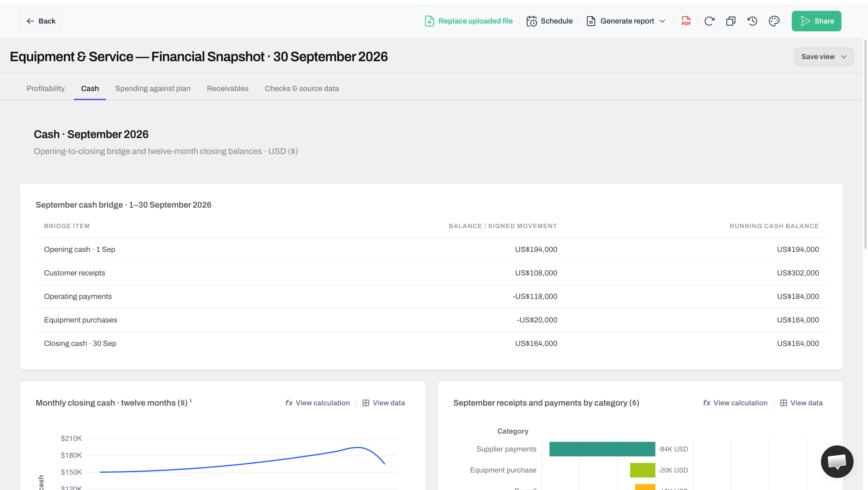Click the blue closing cash line
This screenshot has width=868, height=490.
[243, 464]
